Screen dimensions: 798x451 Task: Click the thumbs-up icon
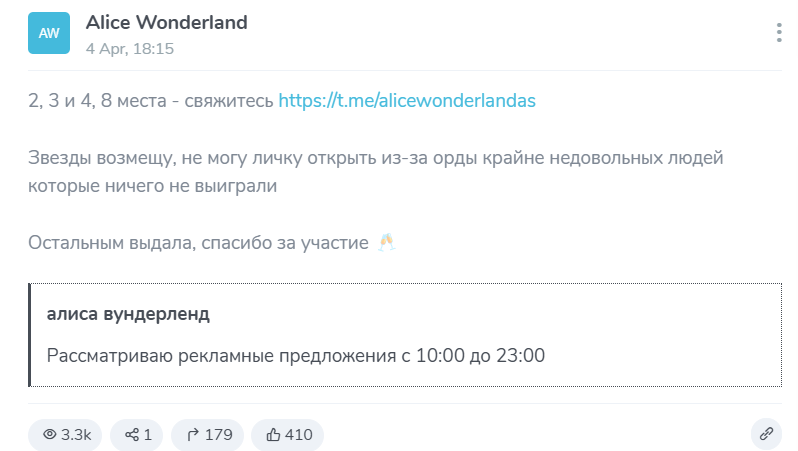click(x=273, y=435)
